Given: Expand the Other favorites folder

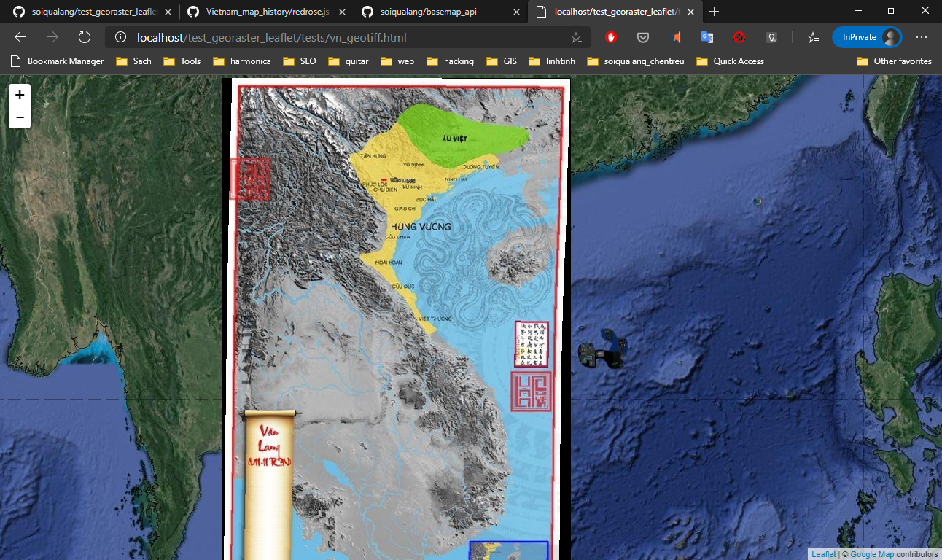Looking at the screenshot, I should pos(895,61).
